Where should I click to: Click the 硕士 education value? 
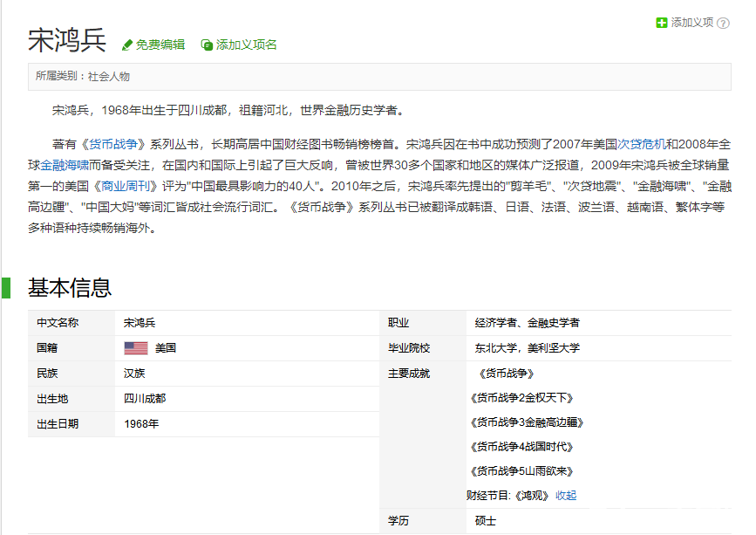pyautogui.click(x=486, y=521)
